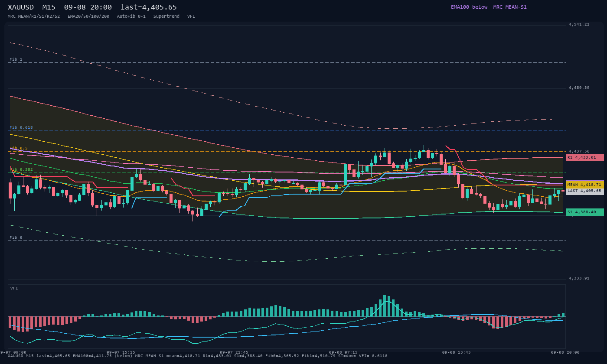Click the Fib 0 level label
607x364 pixels.
tap(16, 237)
